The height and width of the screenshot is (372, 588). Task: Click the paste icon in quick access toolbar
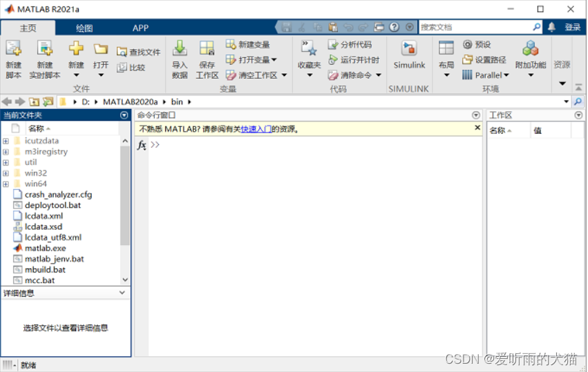point(332,27)
